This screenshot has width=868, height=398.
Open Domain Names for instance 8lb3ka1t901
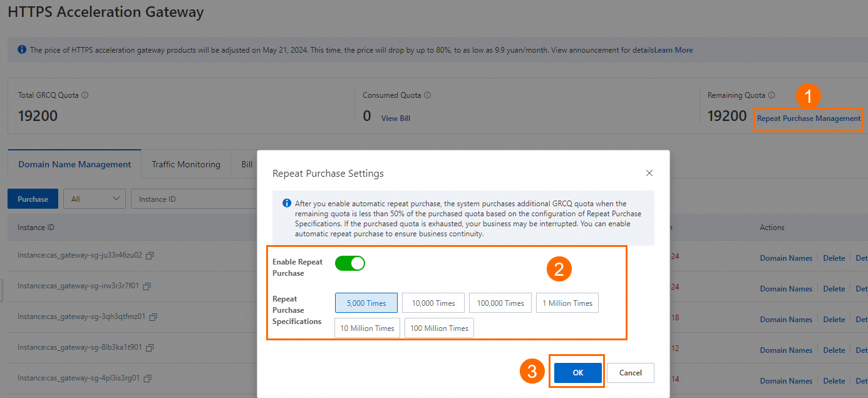coord(786,350)
